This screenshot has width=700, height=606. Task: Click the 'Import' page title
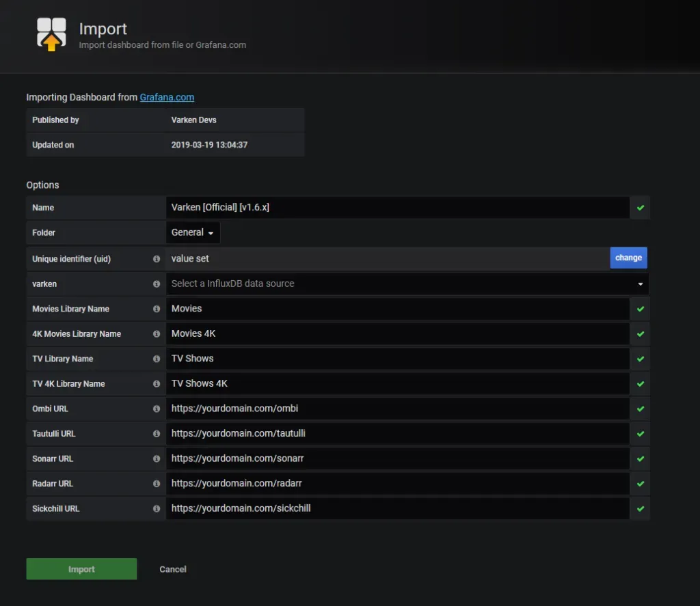[103, 29]
